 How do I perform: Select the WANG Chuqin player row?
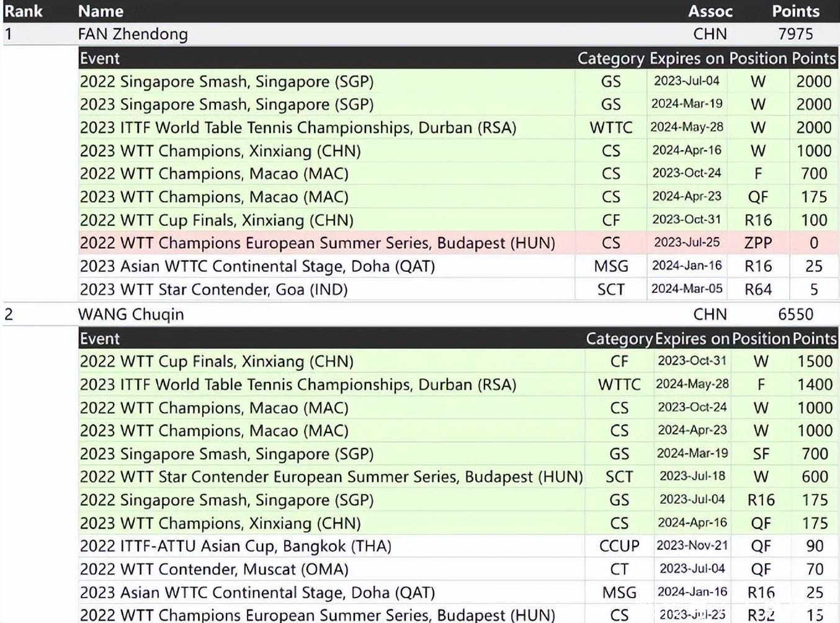(x=131, y=315)
